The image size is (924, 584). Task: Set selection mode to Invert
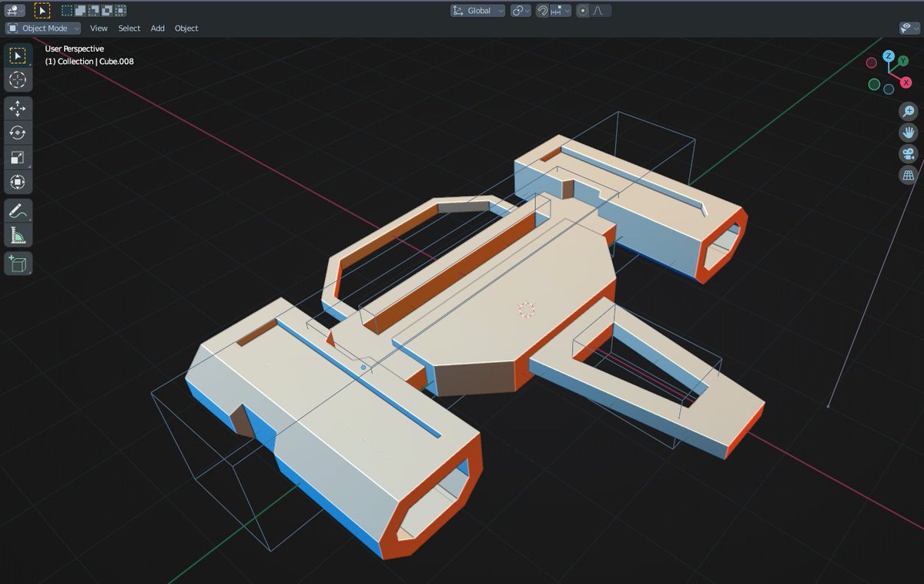click(106, 11)
